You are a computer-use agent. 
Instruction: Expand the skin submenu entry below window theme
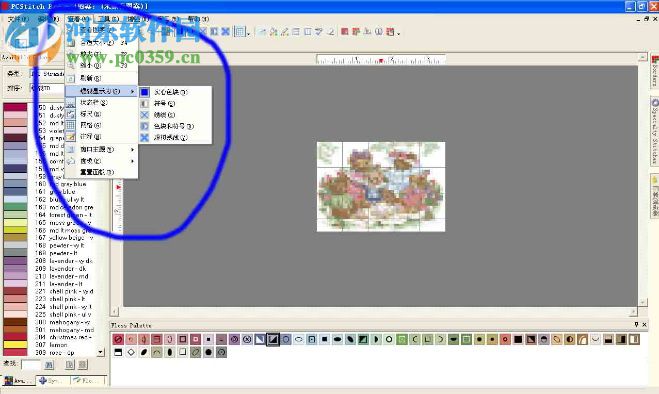click(x=101, y=161)
